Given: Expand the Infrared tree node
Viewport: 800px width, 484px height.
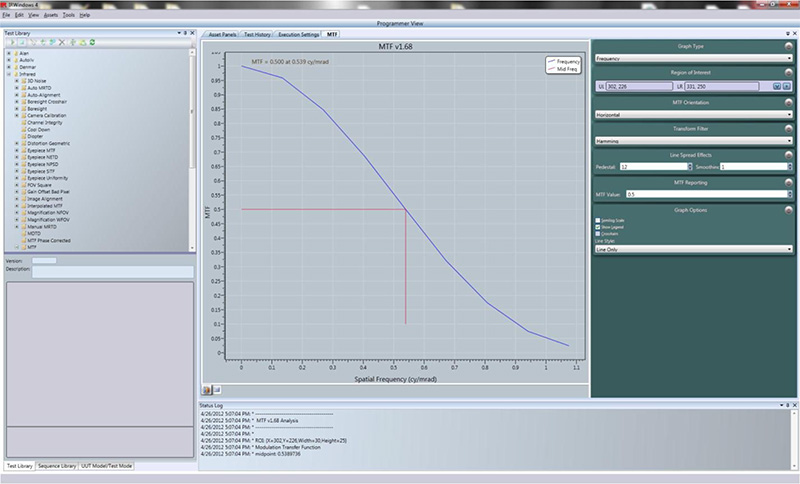Looking at the screenshot, I should [x=8, y=73].
